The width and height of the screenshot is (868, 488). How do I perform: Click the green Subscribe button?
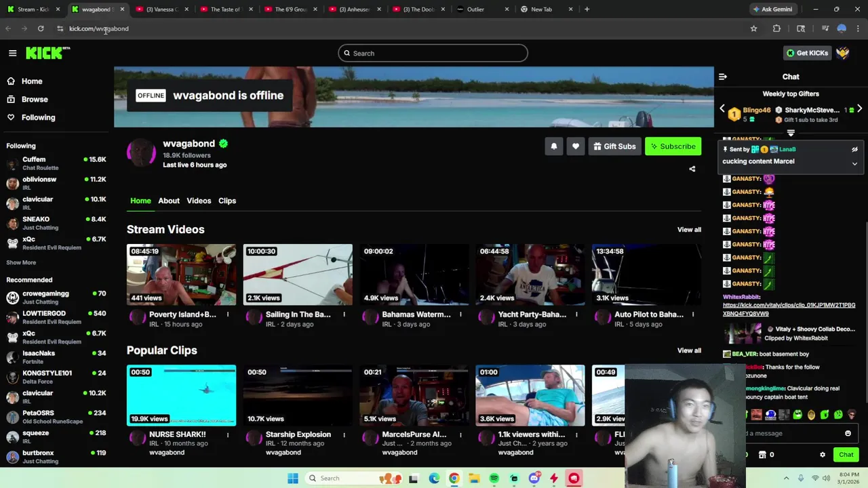click(x=673, y=146)
